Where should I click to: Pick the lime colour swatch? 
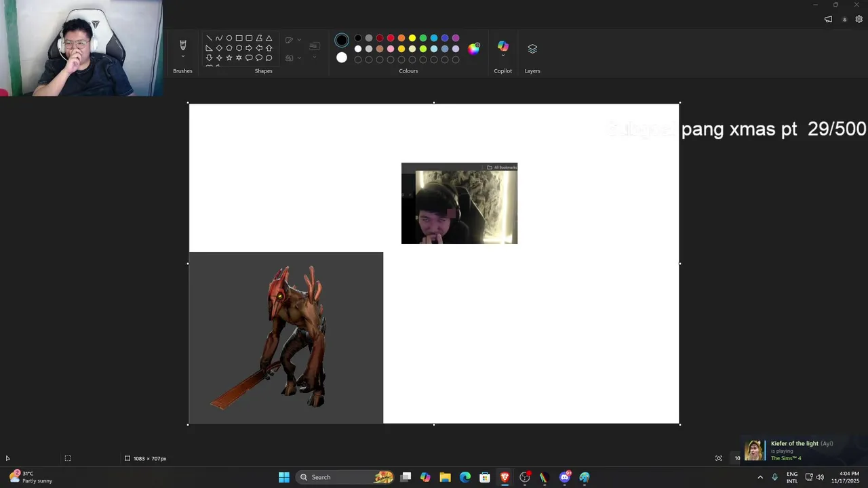pos(423,49)
